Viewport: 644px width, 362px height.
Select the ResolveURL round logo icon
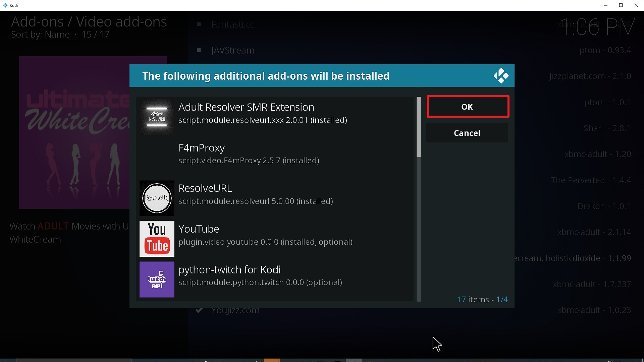[x=157, y=198]
